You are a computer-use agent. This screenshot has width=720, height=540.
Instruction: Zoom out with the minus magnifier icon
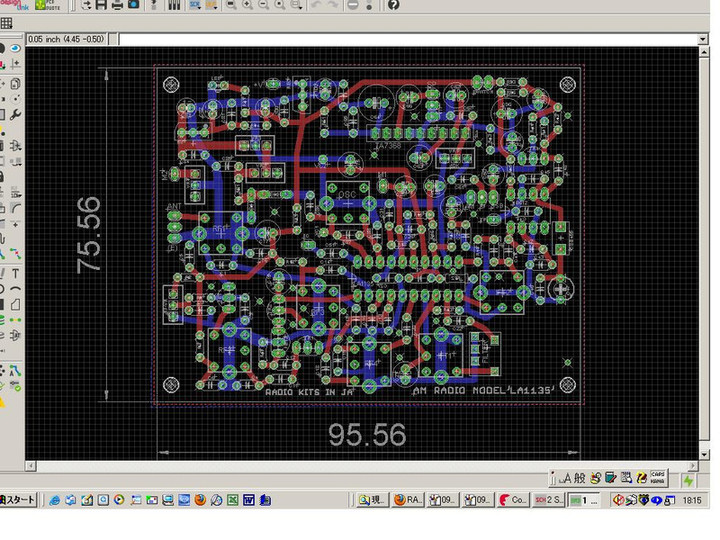263,5
